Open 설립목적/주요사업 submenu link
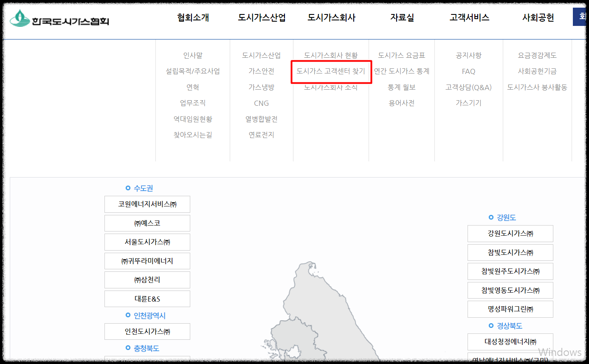This screenshot has height=364, width=589. tap(193, 71)
